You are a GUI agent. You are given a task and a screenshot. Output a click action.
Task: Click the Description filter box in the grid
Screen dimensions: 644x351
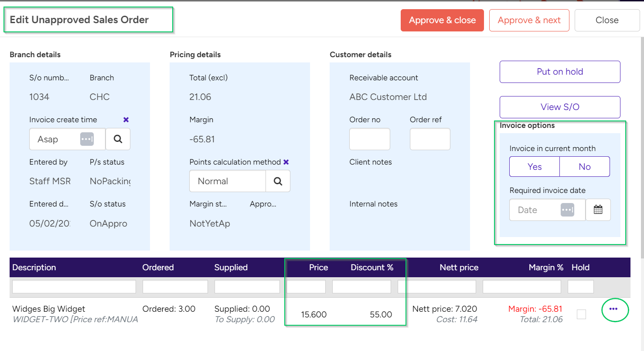click(x=73, y=286)
